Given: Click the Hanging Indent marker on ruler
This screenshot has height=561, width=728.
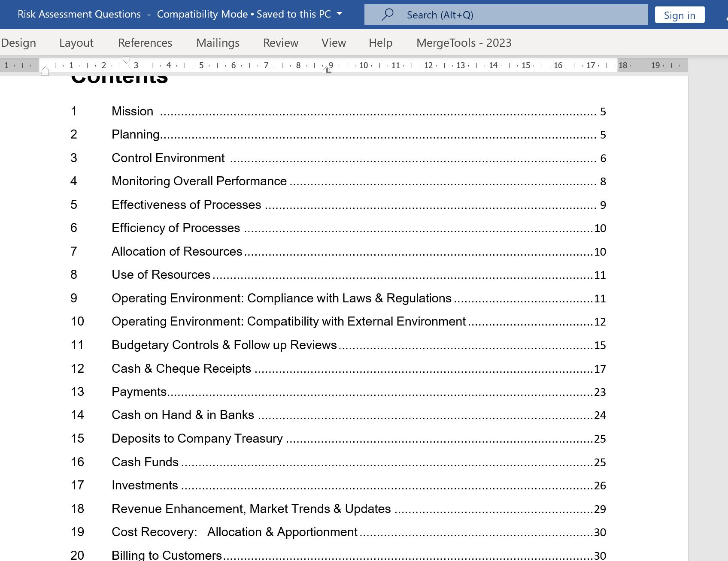Looking at the screenshot, I should (x=45, y=70).
